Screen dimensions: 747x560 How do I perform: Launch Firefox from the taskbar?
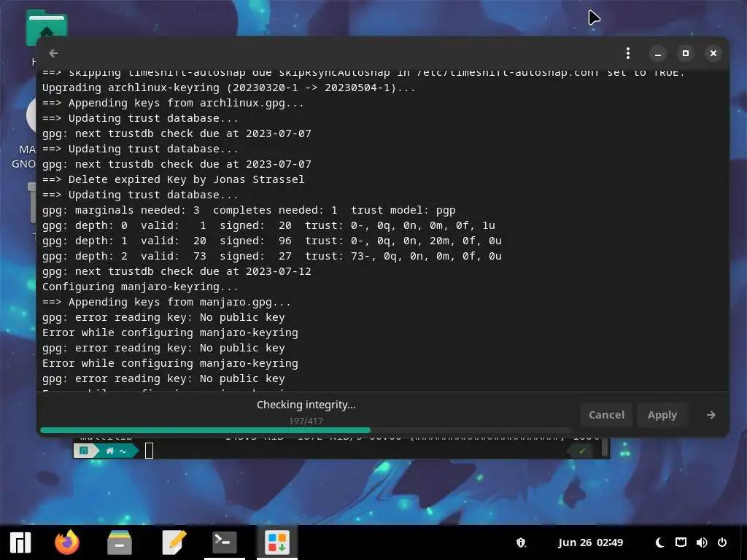point(67,542)
